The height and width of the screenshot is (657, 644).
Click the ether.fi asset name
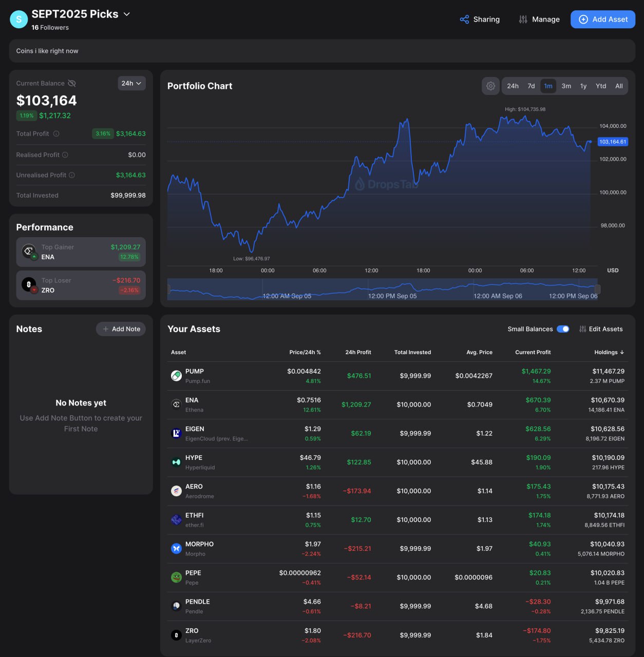tap(194, 525)
